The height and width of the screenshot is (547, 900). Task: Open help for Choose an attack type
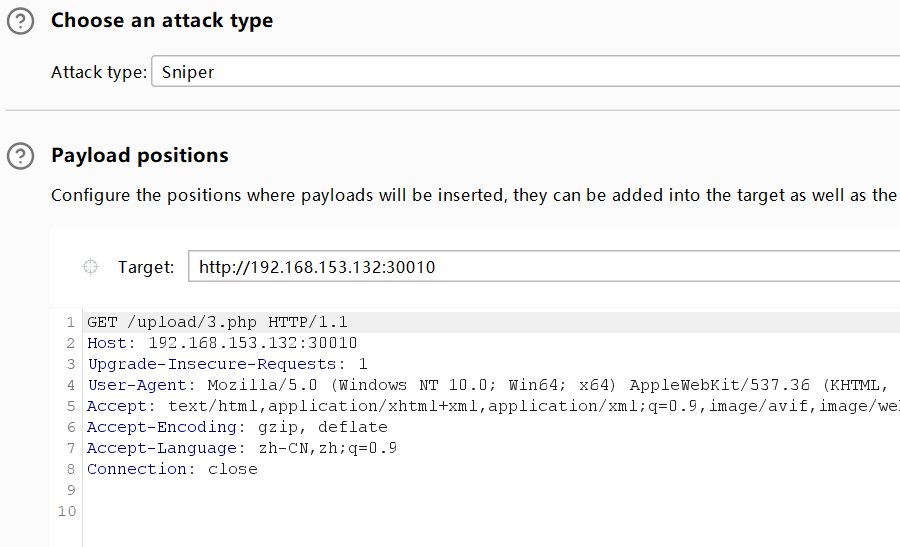coord(20,21)
